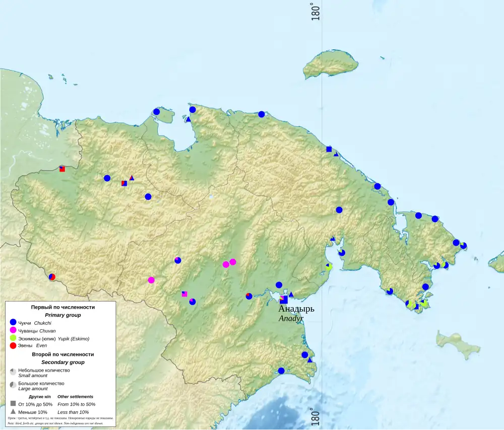The height and width of the screenshot is (430, 504).
Task: Select the magenta square settlement marker
Action: point(184,294)
